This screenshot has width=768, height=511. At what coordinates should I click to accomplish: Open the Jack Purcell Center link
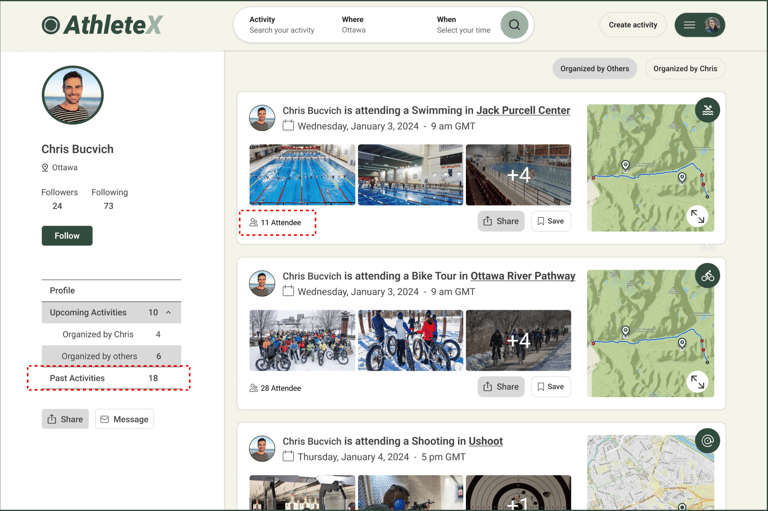[x=523, y=111]
